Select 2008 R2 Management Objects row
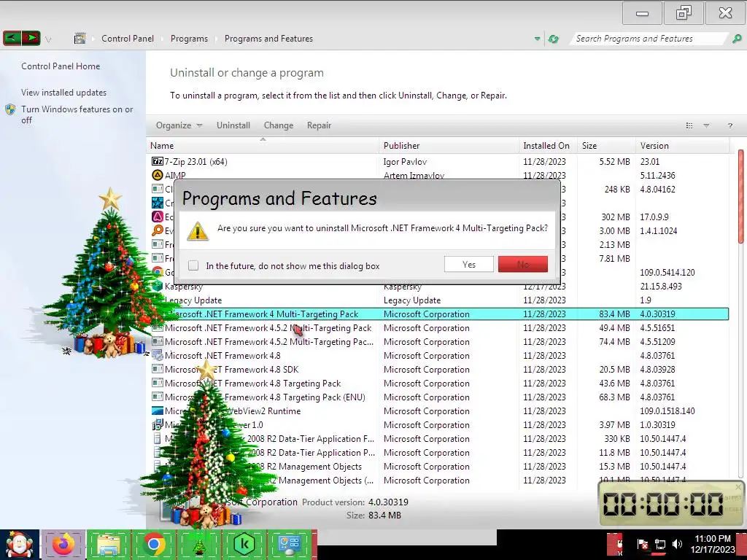 coord(440,467)
